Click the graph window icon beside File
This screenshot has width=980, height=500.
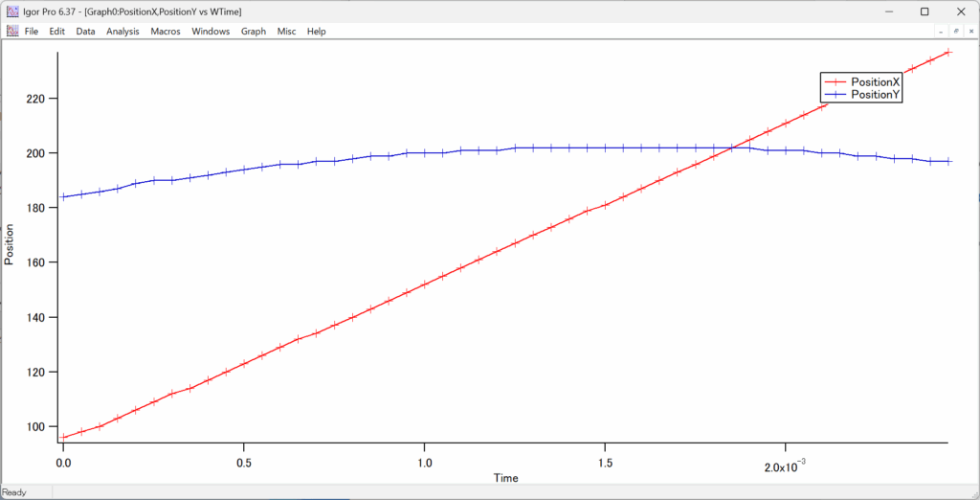pyautogui.click(x=12, y=31)
